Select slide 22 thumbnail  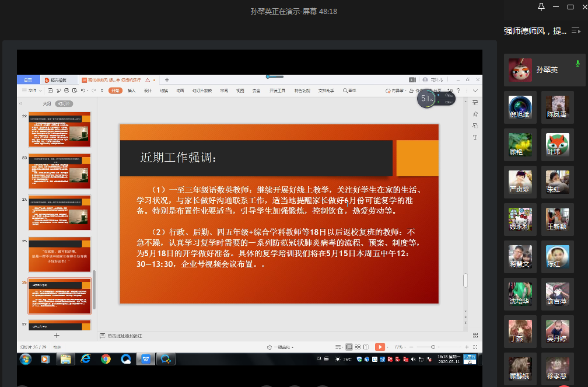point(60,130)
